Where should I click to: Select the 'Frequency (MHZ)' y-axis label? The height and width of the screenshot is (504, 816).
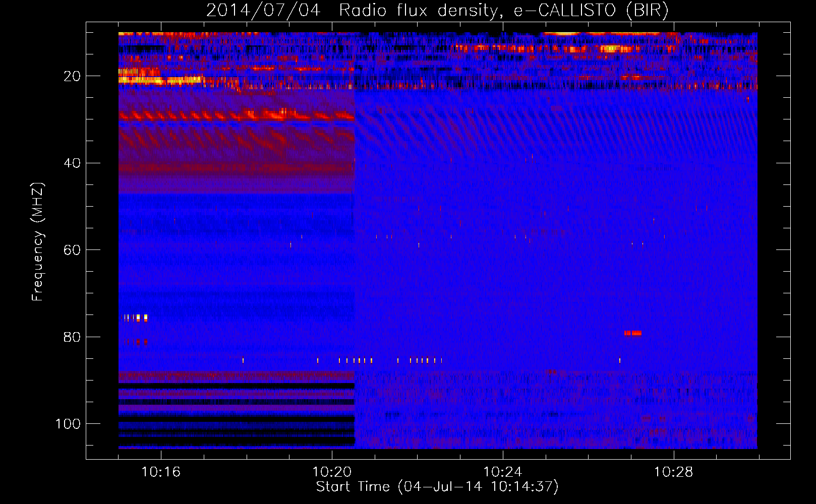38,242
